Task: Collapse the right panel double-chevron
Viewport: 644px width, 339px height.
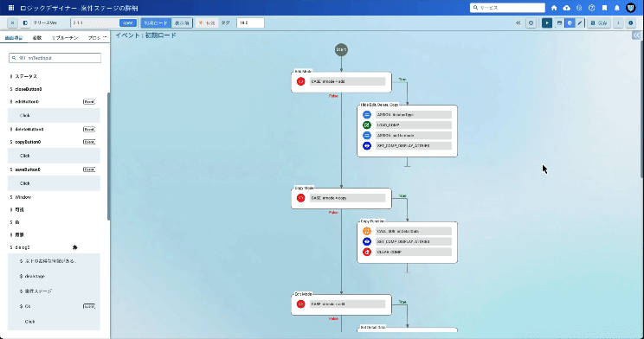Action: tap(636, 35)
